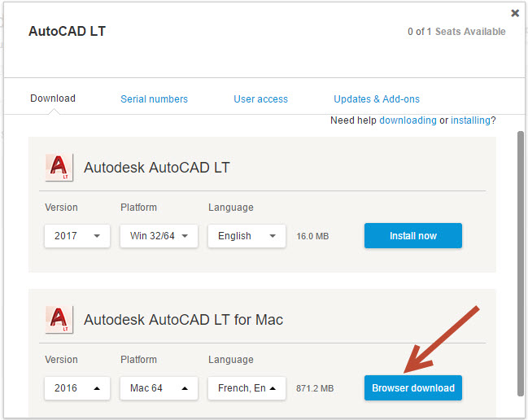Click the Browser download button

[x=413, y=388]
